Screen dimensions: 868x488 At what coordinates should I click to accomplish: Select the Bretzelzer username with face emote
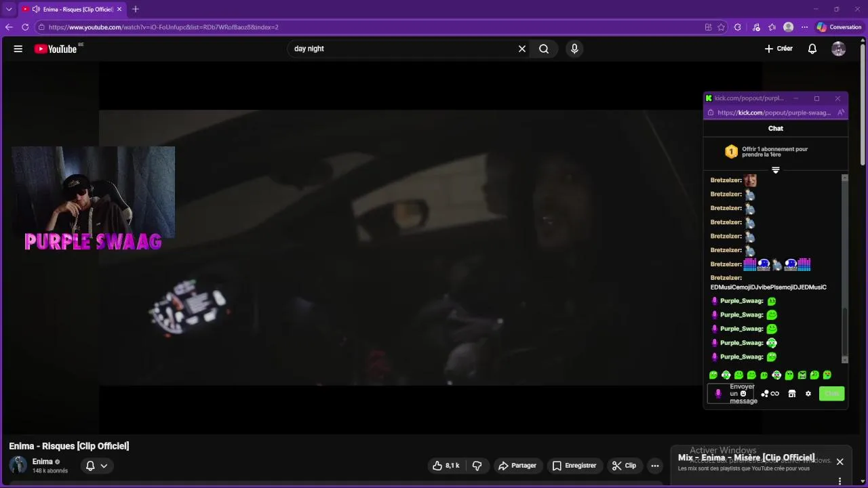click(726, 180)
